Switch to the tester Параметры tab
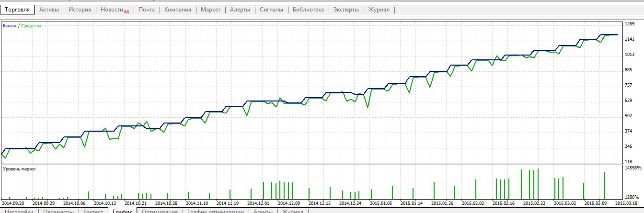The width and height of the screenshot is (644, 213). [58, 211]
